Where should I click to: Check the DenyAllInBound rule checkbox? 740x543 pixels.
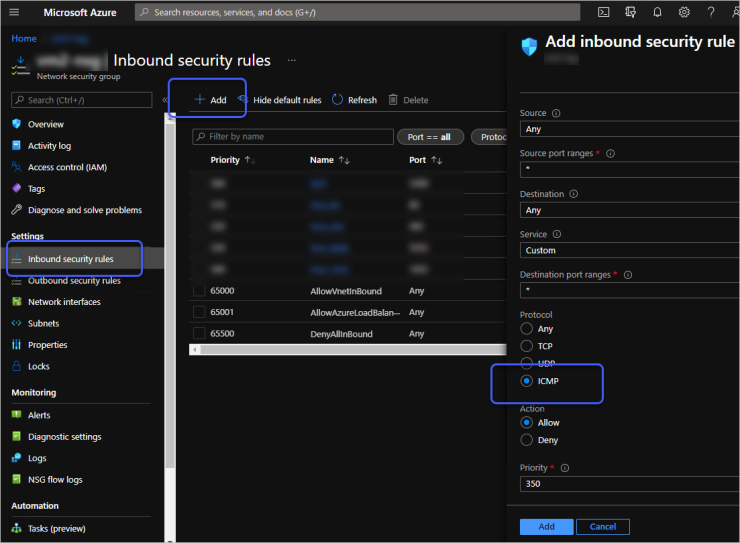coord(199,334)
